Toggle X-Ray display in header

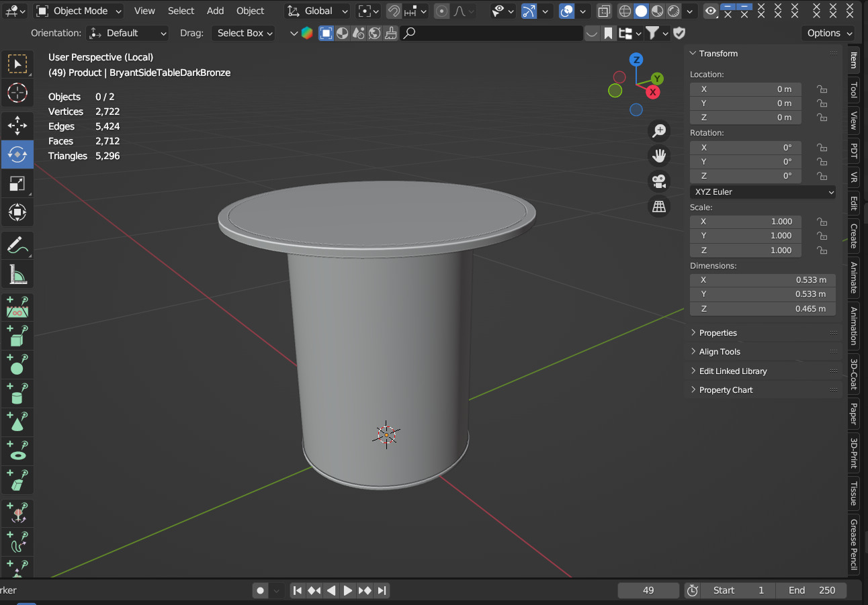(603, 11)
